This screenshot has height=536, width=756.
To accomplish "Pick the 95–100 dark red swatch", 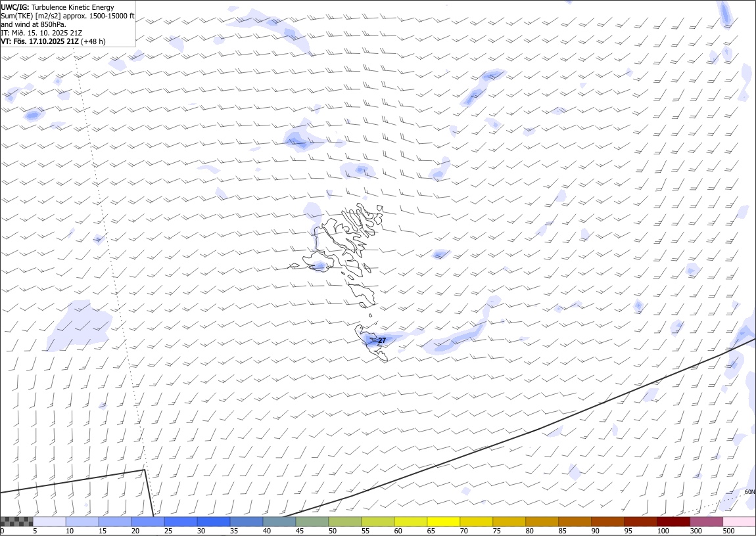I will pos(640,522).
